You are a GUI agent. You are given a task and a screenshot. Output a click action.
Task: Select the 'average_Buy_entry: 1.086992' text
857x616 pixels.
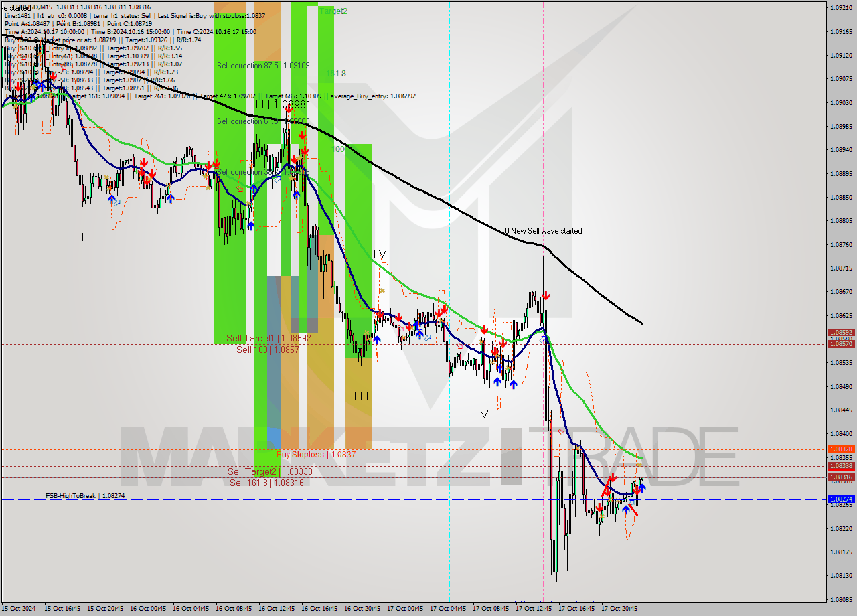(373, 96)
